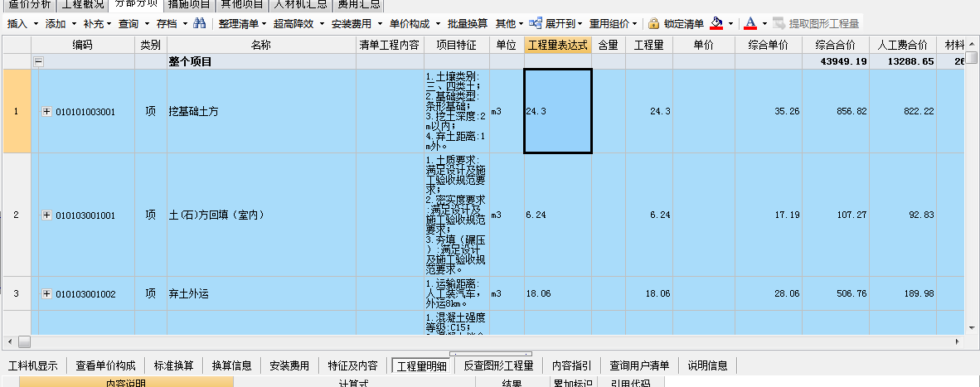Click the 工程量表达式 column header
The image size is (980, 387).
click(557, 45)
